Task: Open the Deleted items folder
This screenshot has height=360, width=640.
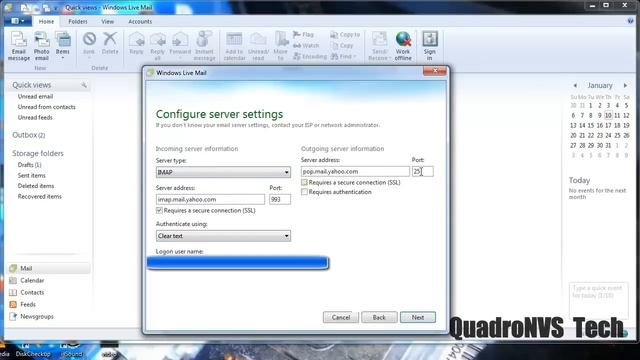Action: (36, 186)
